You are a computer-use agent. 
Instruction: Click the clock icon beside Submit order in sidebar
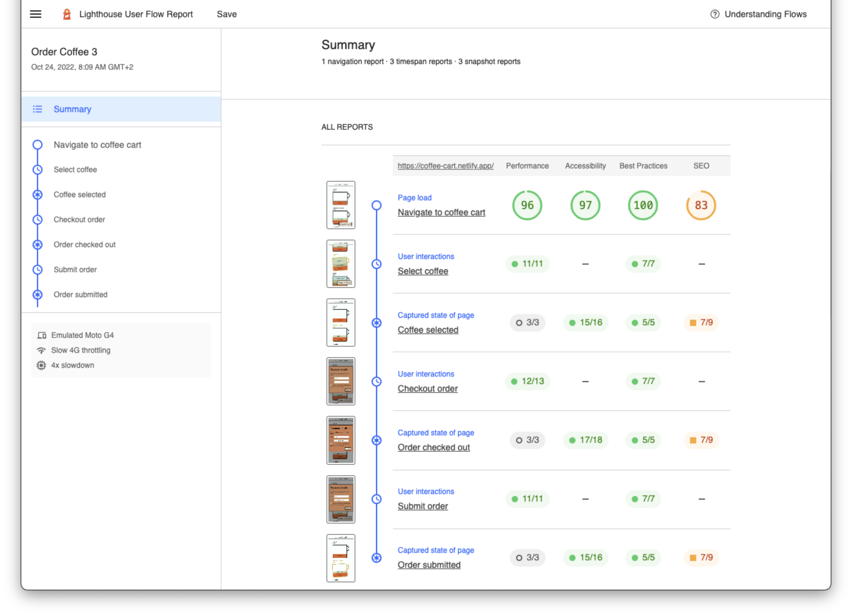point(38,269)
